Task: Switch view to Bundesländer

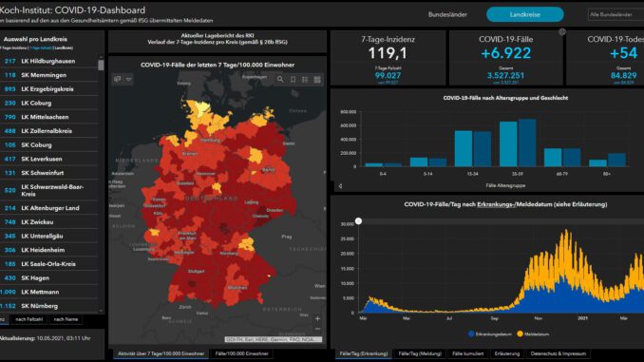Action: [x=447, y=14]
